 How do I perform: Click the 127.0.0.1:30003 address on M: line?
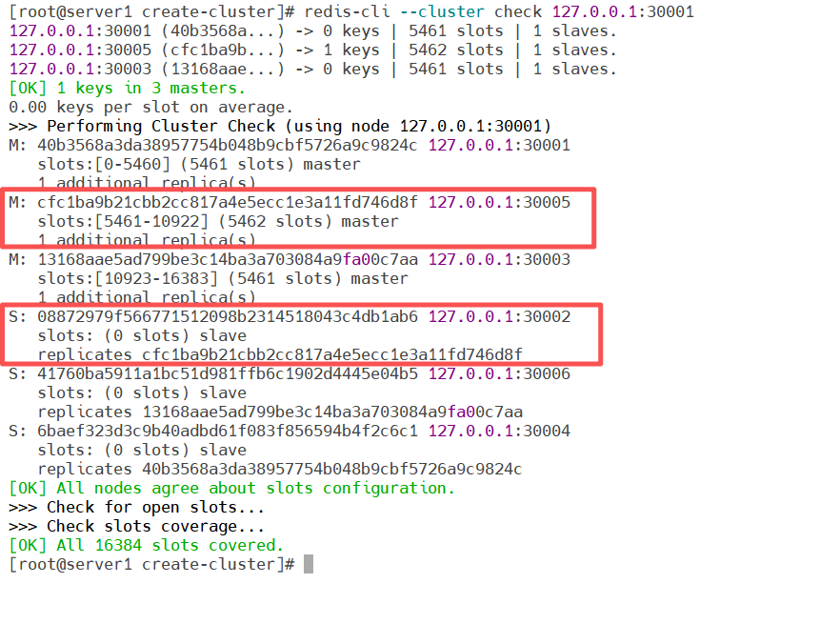499,259
